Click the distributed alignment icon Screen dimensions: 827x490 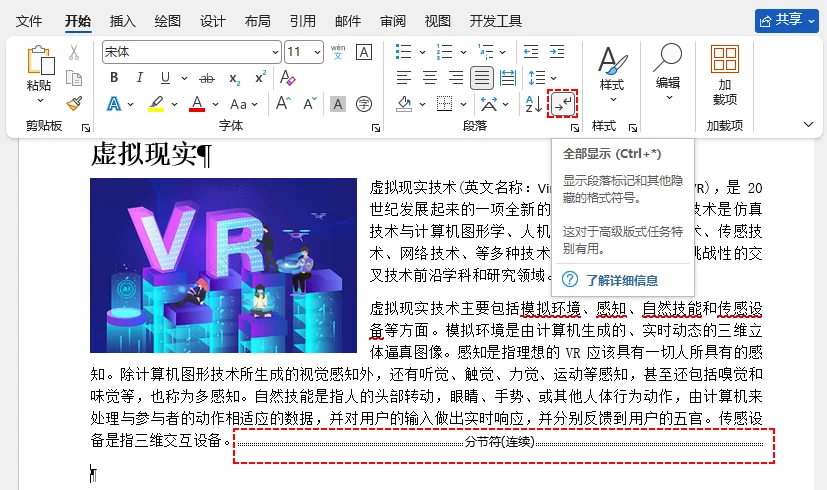508,78
